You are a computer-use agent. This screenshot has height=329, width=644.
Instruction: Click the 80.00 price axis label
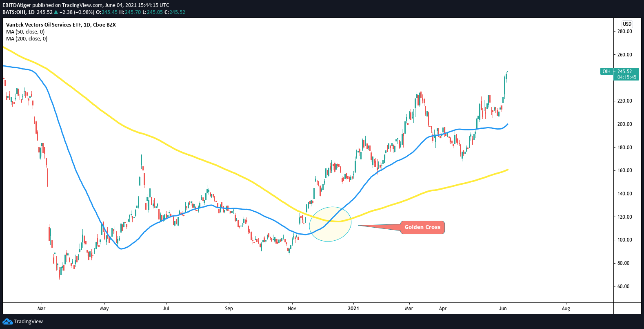623,263
